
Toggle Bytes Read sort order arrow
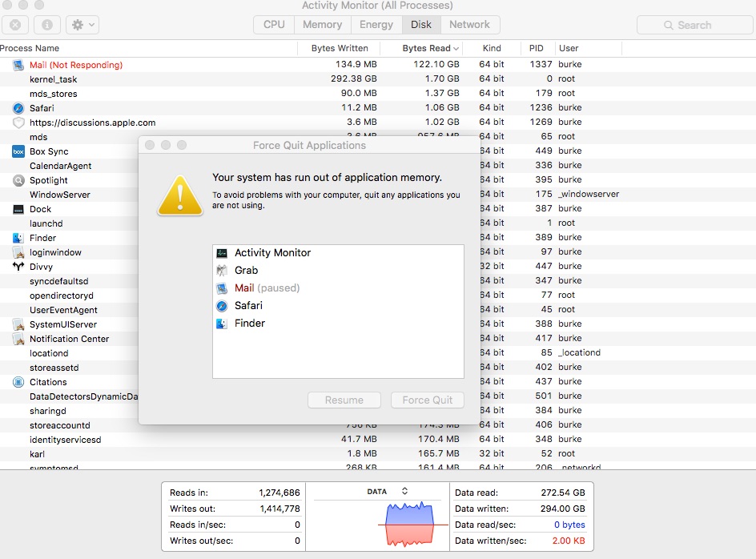(x=456, y=49)
